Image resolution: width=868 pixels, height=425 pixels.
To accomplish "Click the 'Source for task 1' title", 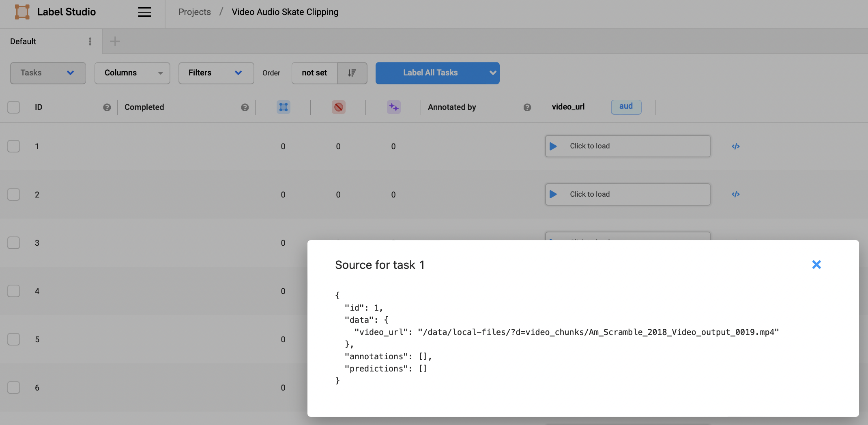I will click(x=380, y=265).
